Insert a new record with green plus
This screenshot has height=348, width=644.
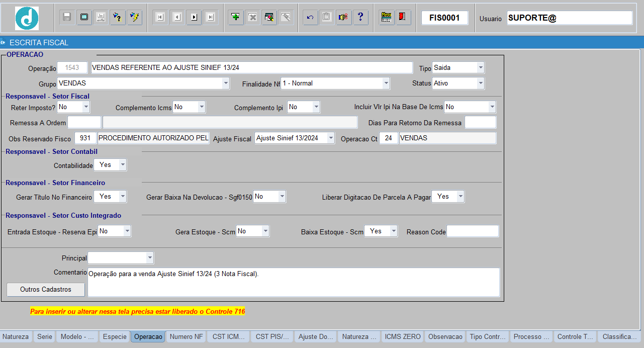[x=235, y=17]
